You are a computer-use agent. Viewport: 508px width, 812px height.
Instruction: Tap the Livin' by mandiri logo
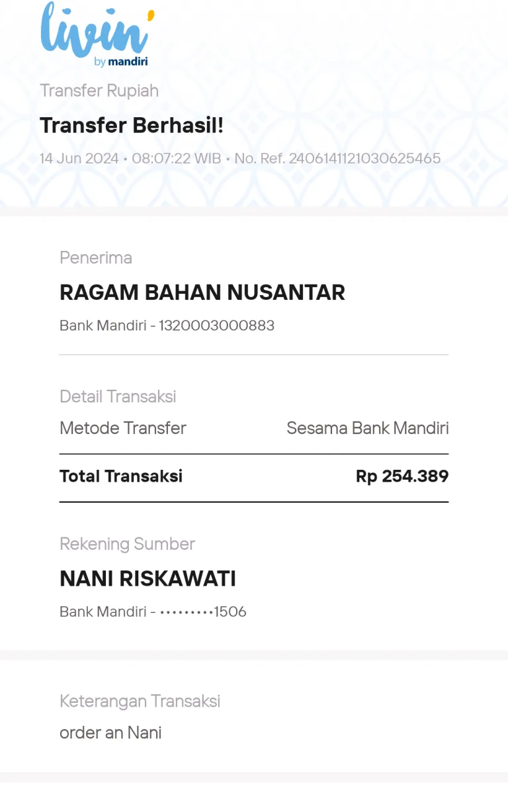click(x=97, y=34)
